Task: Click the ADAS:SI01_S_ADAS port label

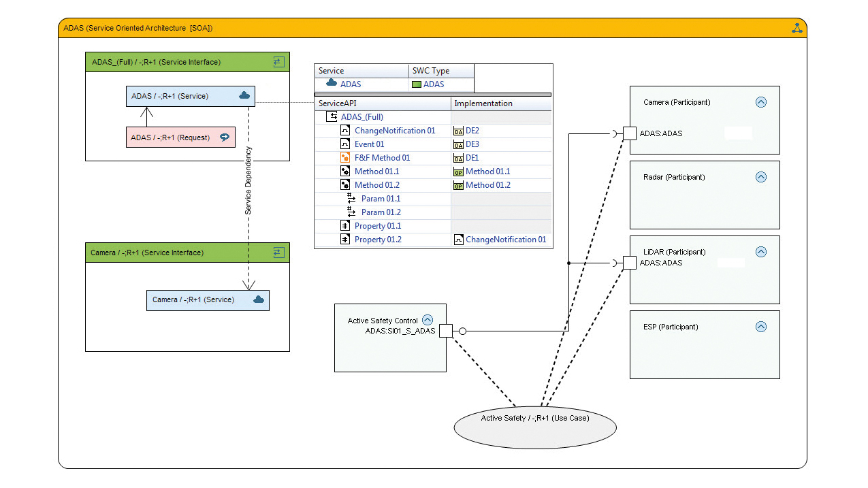Action: (x=400, y=331)
